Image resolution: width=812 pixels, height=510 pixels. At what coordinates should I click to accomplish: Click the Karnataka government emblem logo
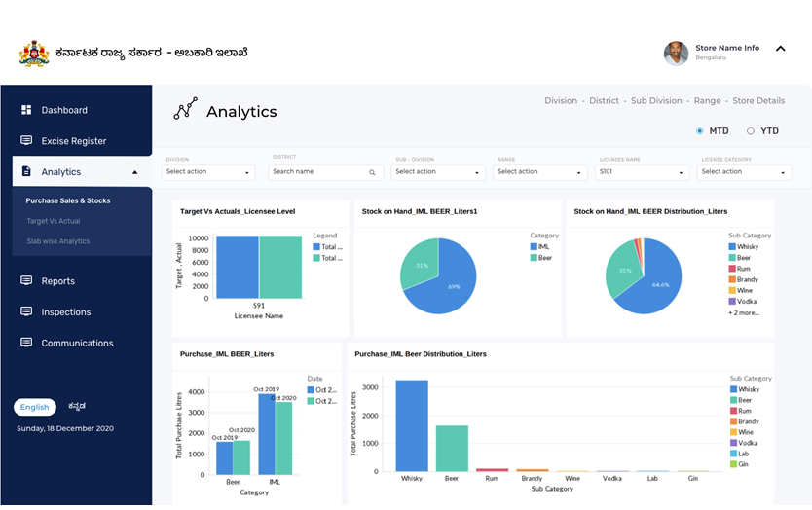coord(34,54)
